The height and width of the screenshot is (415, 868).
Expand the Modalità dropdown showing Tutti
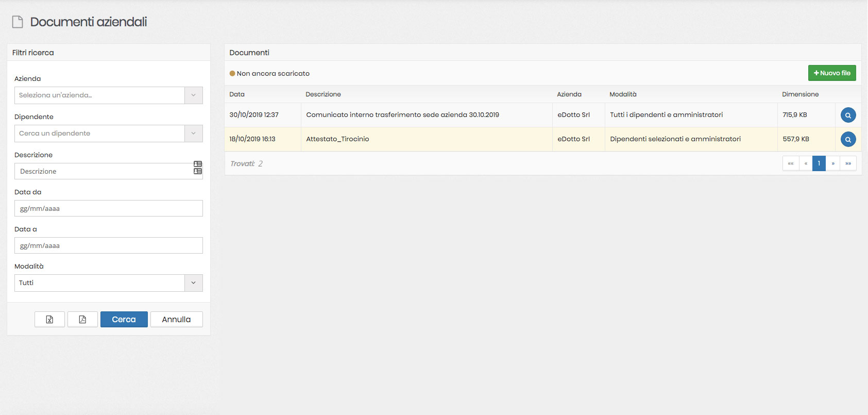pos(193,283)
